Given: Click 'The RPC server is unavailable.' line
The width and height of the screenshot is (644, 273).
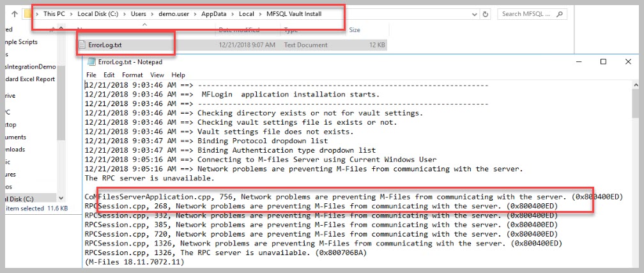Looking at the screenshot, I should click(149, 178).
